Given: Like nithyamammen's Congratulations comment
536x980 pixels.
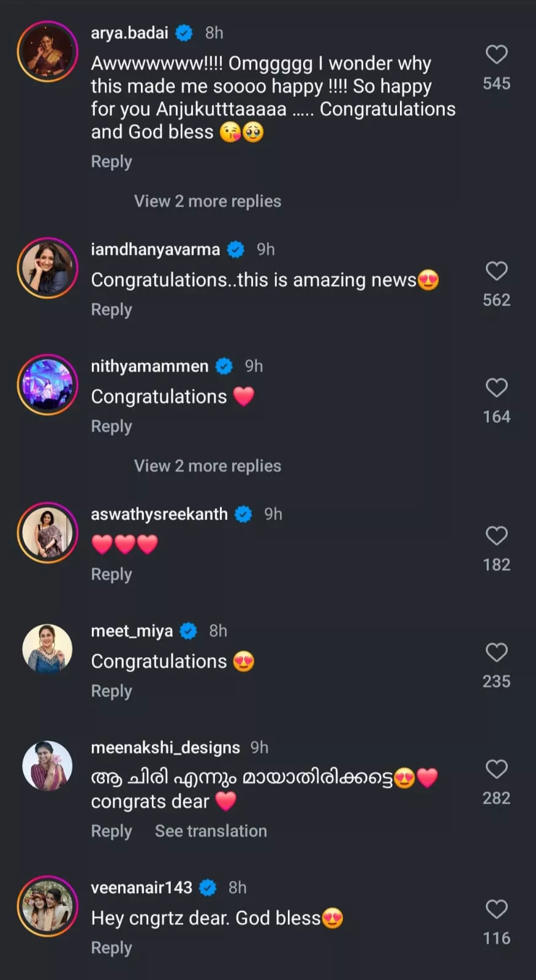Looking at the screenshot, I should pos(496,388).
